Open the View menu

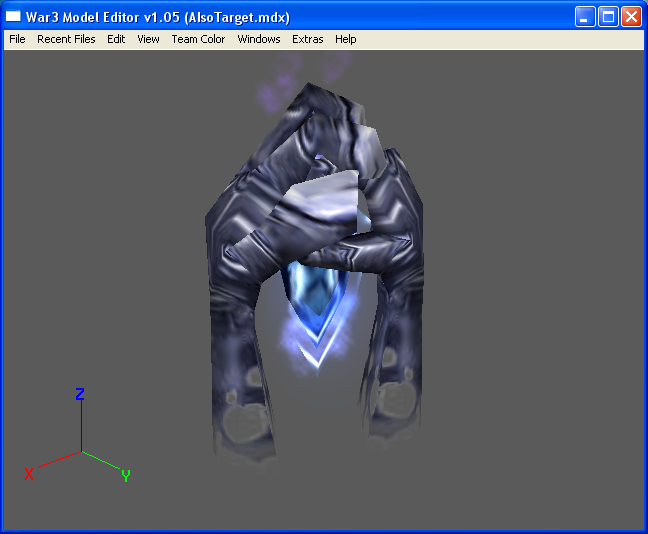[148, 39]
